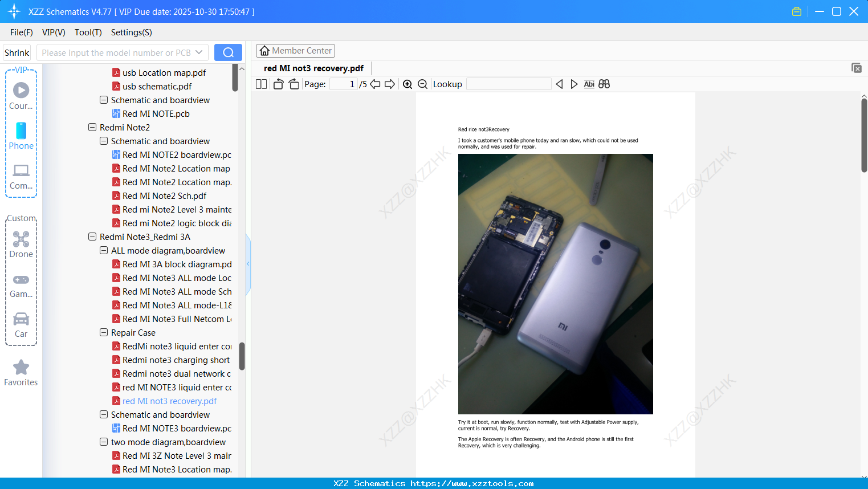Collapse the Repair Case section
Viewport: 868px width, 489px height.
(x=103, y=332)
